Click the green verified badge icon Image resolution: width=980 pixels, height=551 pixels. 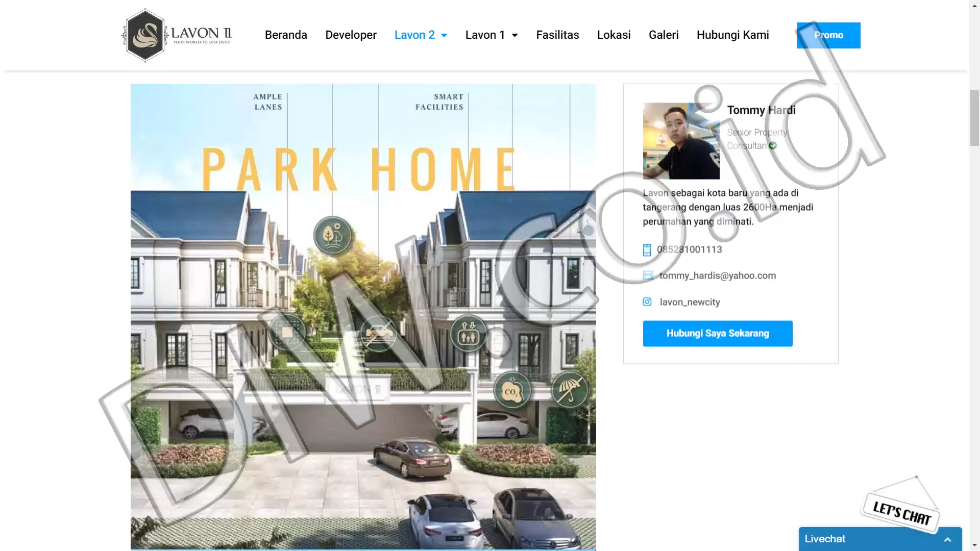pyautogui.click(x=773, y=145)
